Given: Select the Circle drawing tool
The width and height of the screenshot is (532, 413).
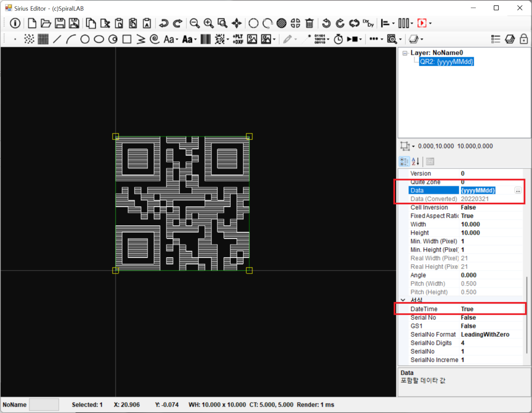Looking at the screenshot, I should [x=85, y=39].
